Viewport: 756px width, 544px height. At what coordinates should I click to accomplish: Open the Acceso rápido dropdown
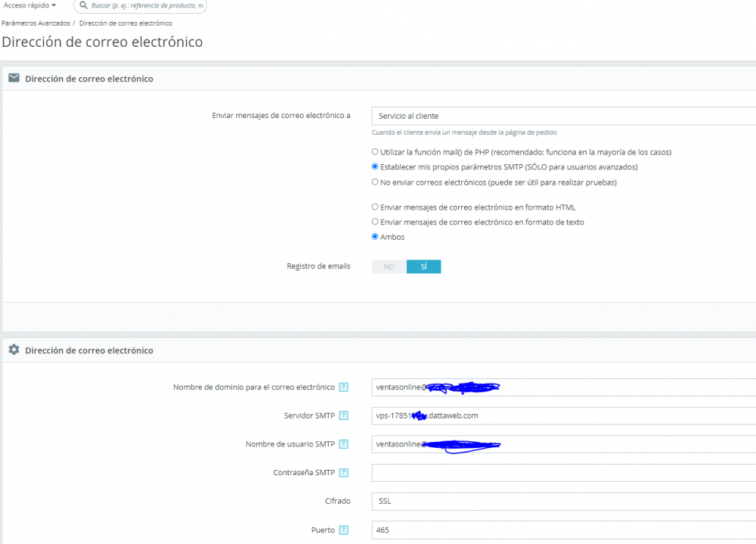coord(30,5)
